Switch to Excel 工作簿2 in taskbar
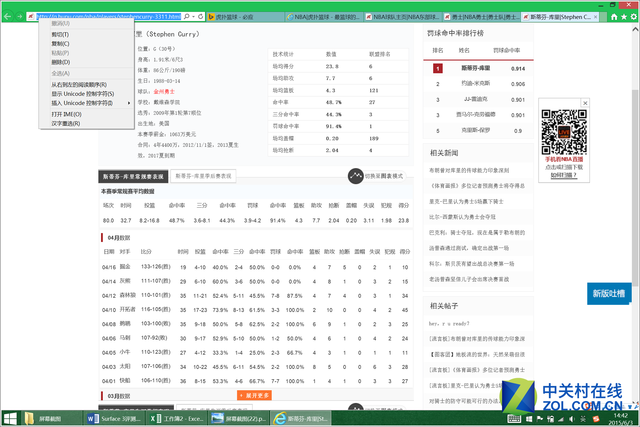640x427 pixels. (x=177, y=418)
